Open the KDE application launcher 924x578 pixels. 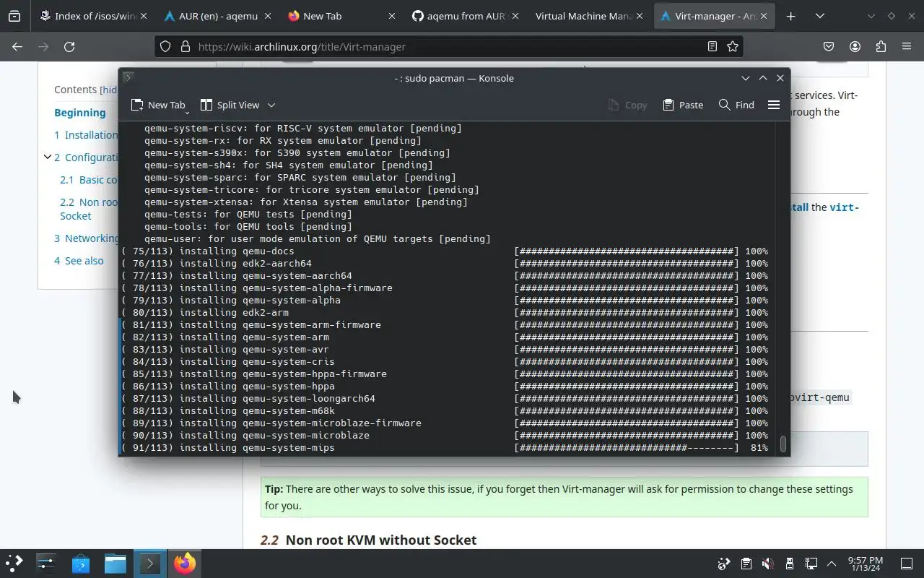point(14,563)
